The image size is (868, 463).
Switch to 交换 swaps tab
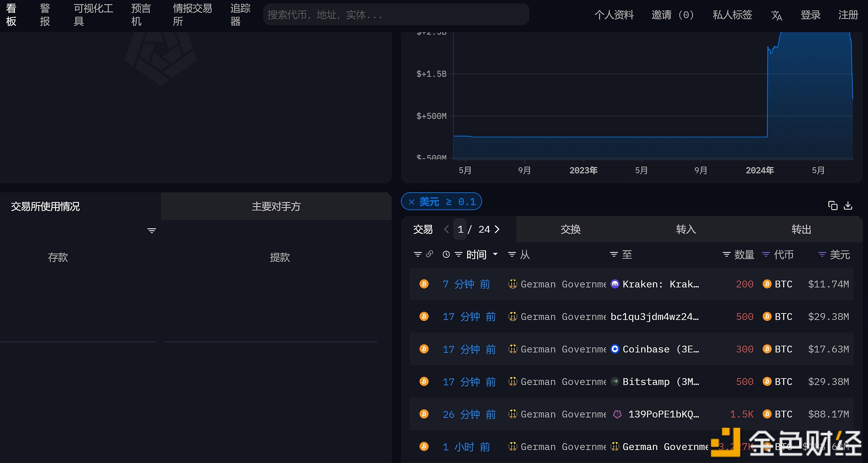click(x=570, y=229)
